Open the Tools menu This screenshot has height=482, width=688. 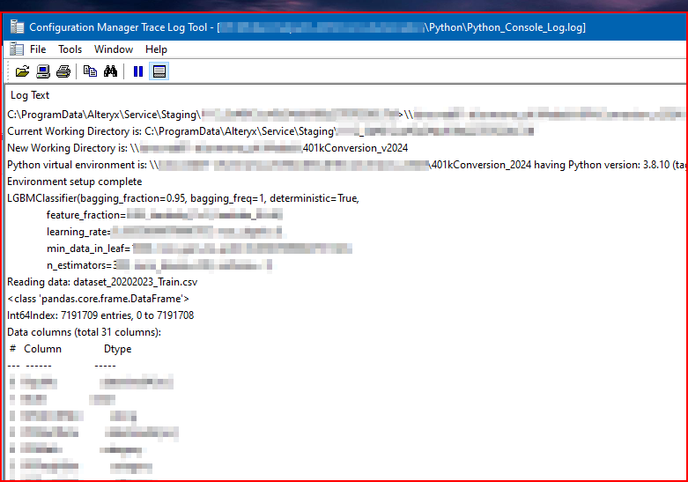click(x=70, y=49)
